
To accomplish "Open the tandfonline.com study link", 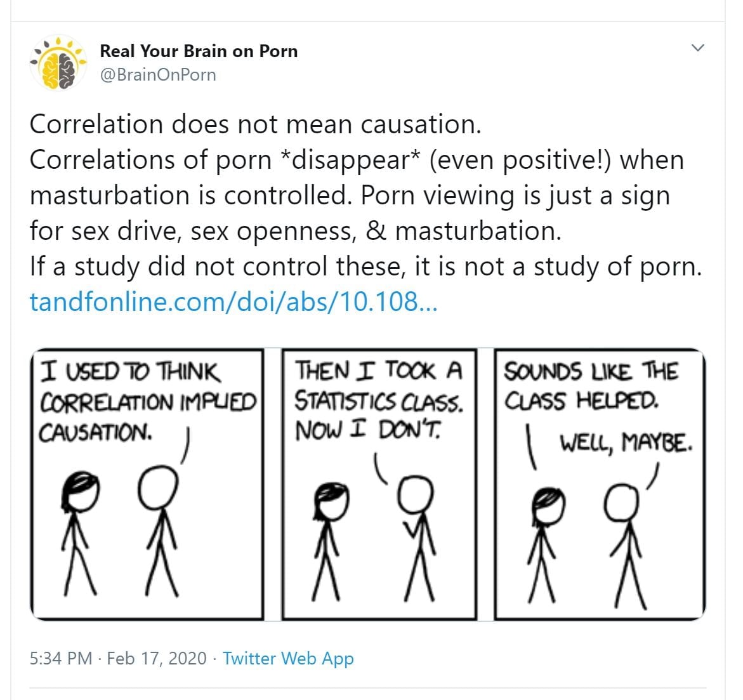I will 233,302.
